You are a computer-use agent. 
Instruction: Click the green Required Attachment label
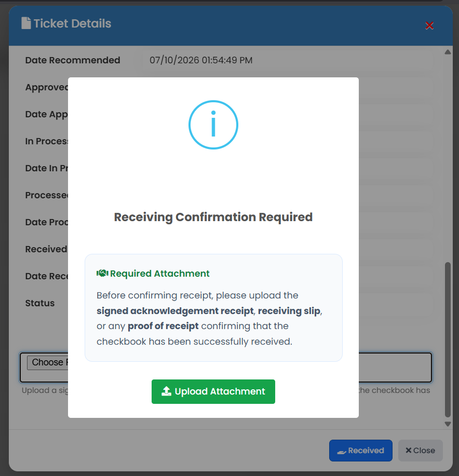(160, 274)
